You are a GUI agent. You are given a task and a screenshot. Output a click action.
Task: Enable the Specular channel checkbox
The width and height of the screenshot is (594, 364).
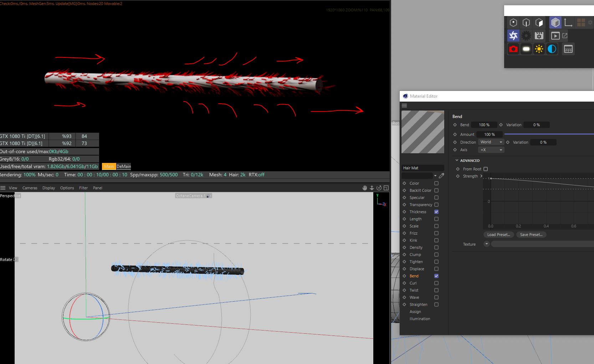[x=436, y=198]
